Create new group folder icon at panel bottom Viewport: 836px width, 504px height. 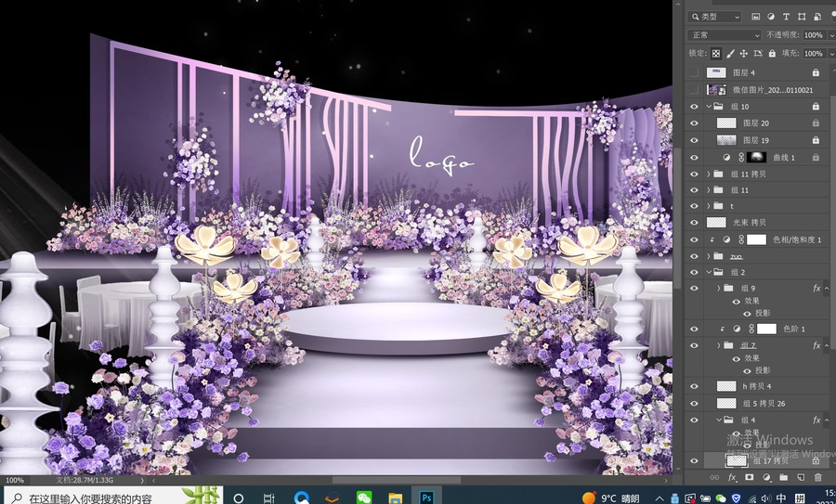[x=783, y=477]
